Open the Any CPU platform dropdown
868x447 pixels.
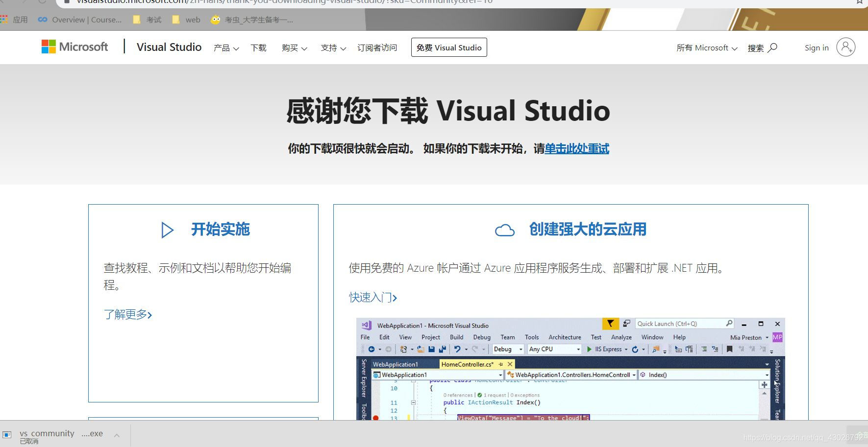click(x=554, y=349)
